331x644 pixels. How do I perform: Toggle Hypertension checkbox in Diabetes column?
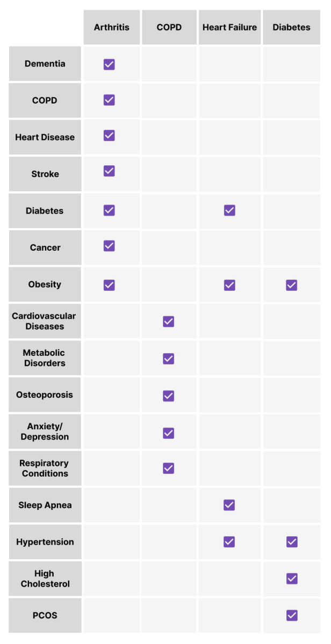[x=292, y=541]
